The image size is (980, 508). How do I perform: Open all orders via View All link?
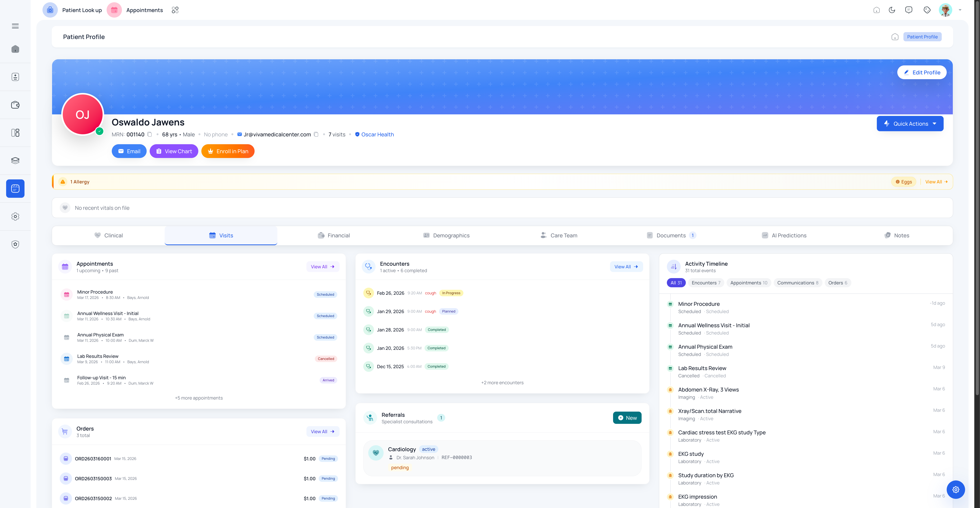click(322, 431)
